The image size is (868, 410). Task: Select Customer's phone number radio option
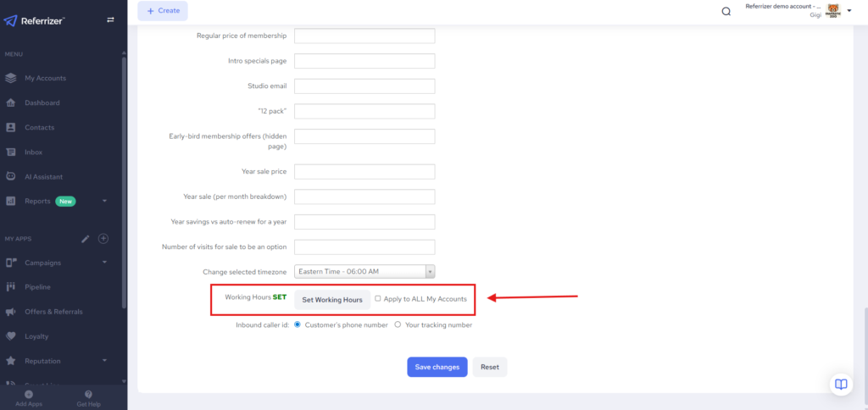pos(298,324)
